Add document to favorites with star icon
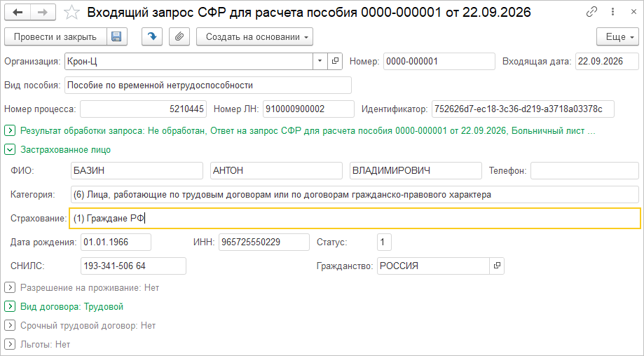This screenshot has width=644, height=356. click(72, 13)
